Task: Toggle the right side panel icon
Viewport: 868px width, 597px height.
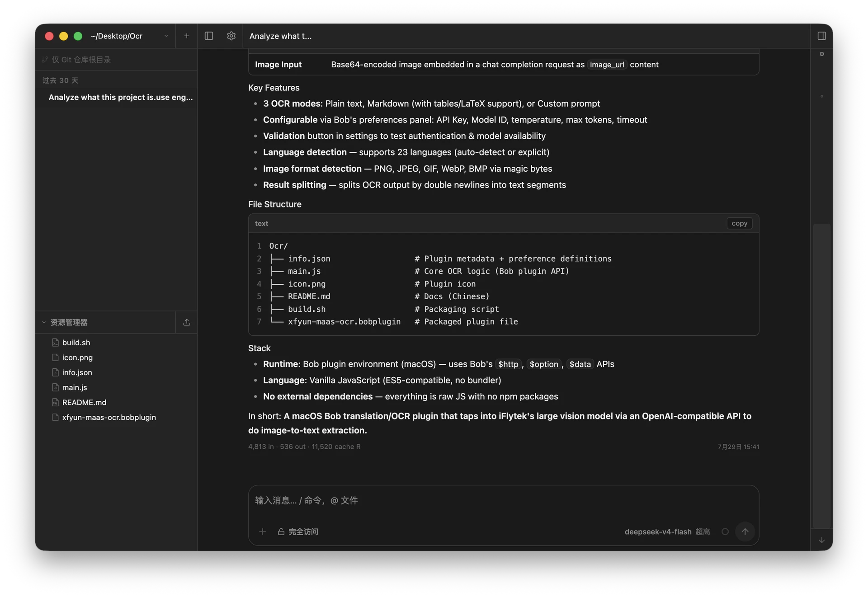Action: click(822, 36)
